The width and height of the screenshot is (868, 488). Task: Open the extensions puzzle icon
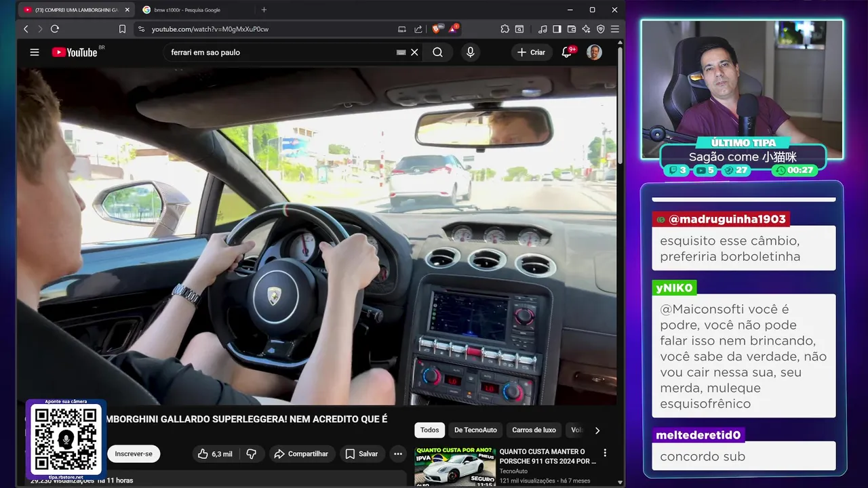tap(505, 29)
